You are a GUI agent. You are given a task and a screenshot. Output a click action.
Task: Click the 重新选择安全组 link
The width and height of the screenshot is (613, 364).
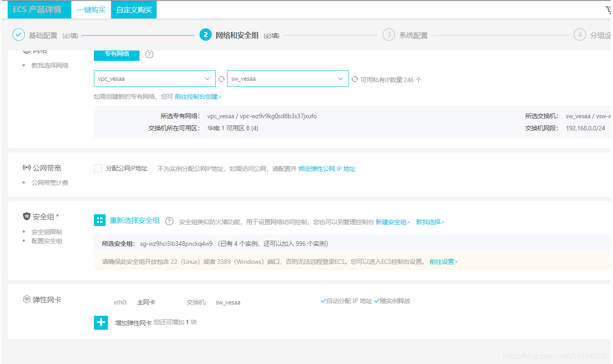(135, 221)
